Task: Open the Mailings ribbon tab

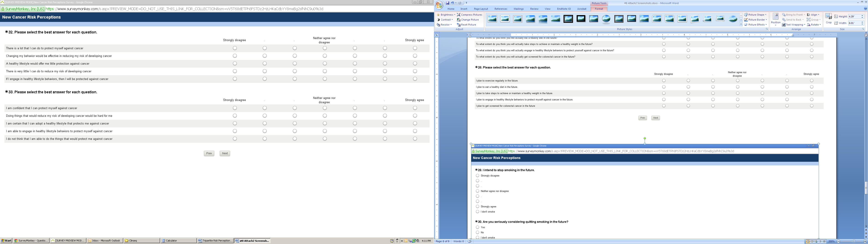Action: click(x=519, y=9)
